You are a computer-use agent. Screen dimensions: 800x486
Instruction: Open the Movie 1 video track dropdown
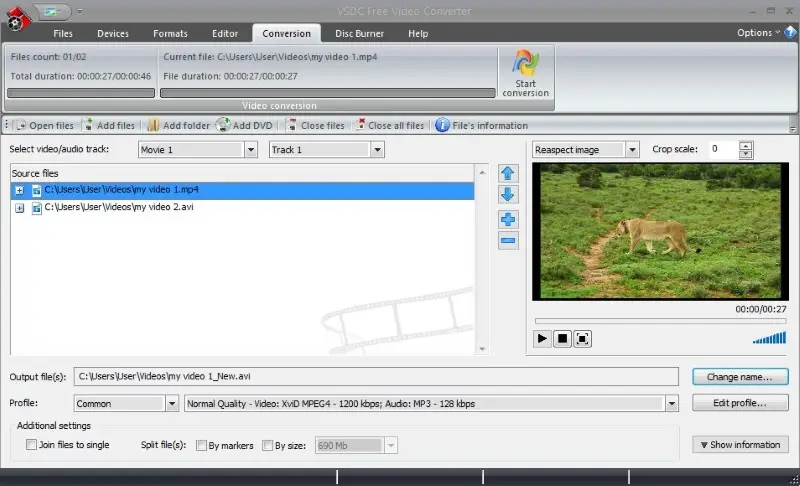coord(250,150)
